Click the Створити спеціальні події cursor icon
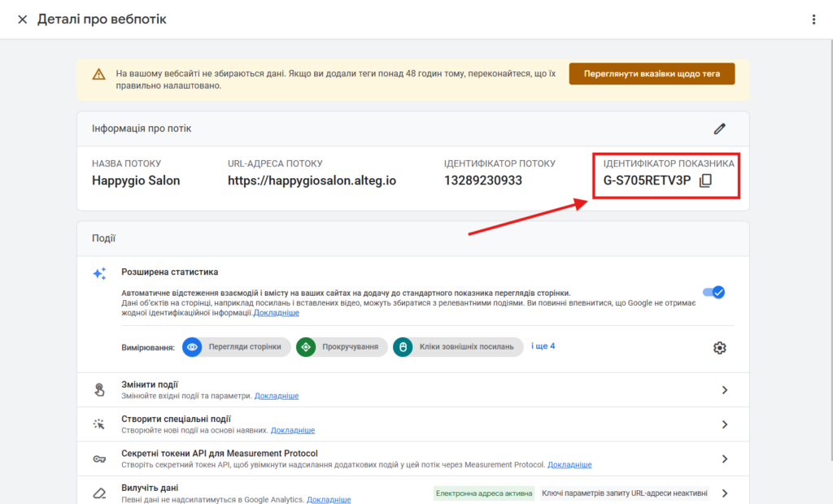This screenshot has width=833, height=504. pos(99,424)
